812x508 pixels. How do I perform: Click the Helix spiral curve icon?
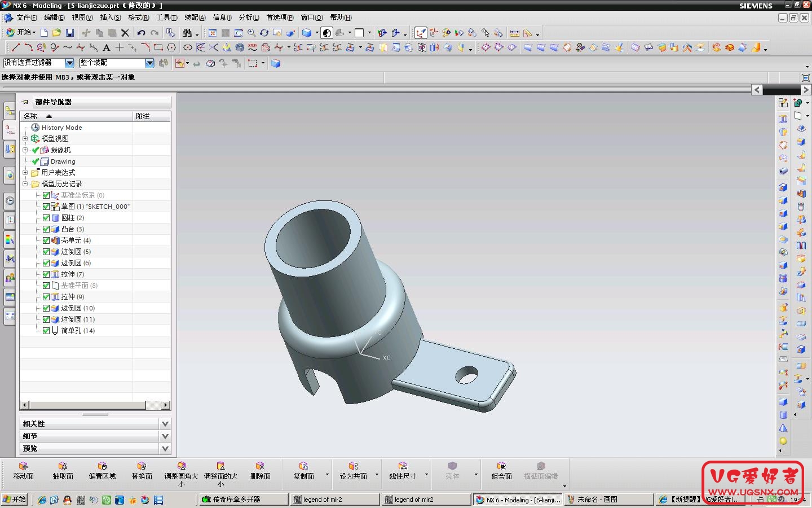pos(240,47)
